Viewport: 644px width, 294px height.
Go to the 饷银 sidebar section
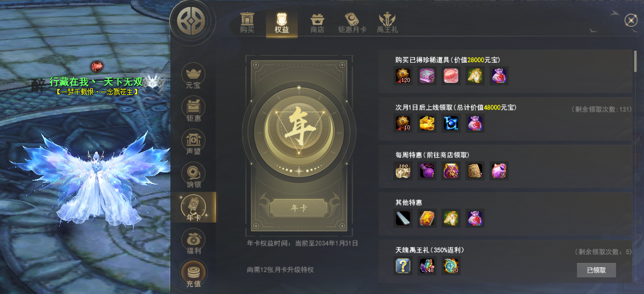click(x=193, y=176)
